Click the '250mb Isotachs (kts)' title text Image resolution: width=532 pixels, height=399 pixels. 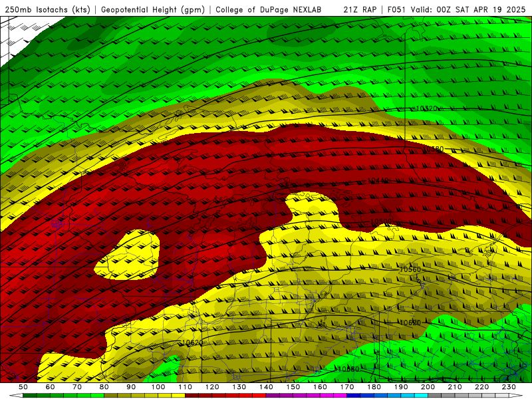[47, 10]
